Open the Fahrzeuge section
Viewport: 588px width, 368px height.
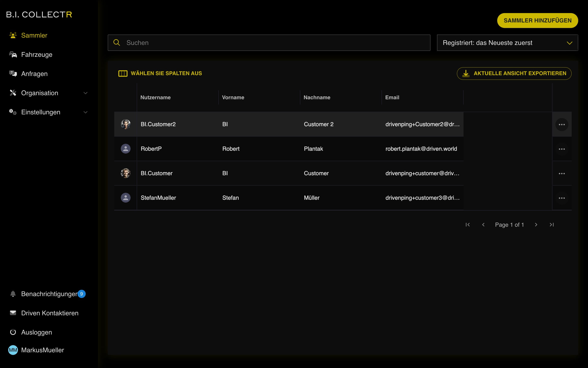point(37,55)
